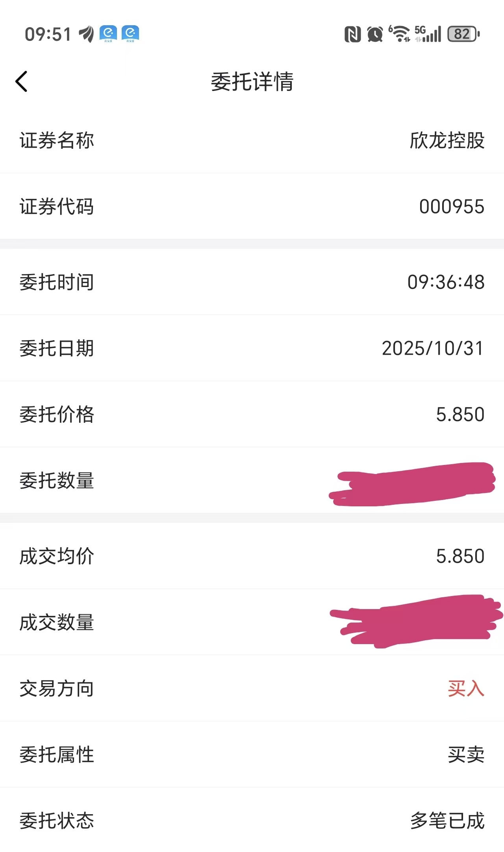The image size is (504, 852).
Task: Tap the first blue app notification icon
Action: click(108, 34)
